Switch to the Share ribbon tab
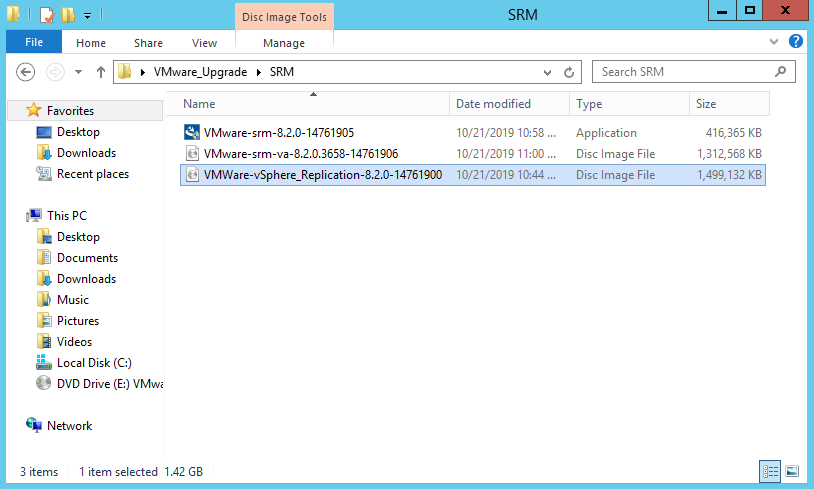Screen dimensions: 814x489 (148, 43)
